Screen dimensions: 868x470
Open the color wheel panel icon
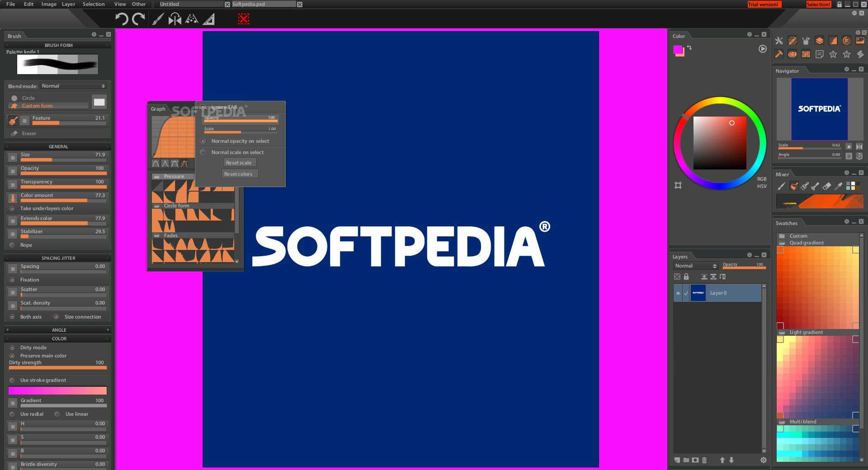[847, 41]
